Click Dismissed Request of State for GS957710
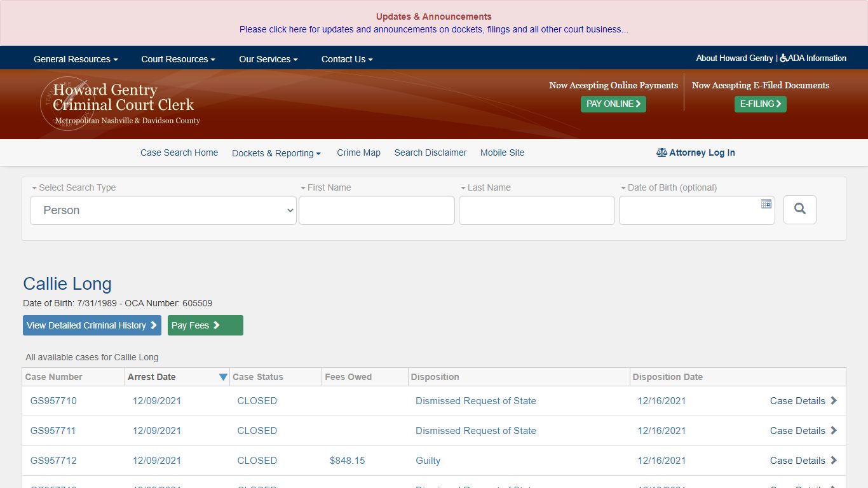Viewport: 868px width, 488px height. pos(476,401)
